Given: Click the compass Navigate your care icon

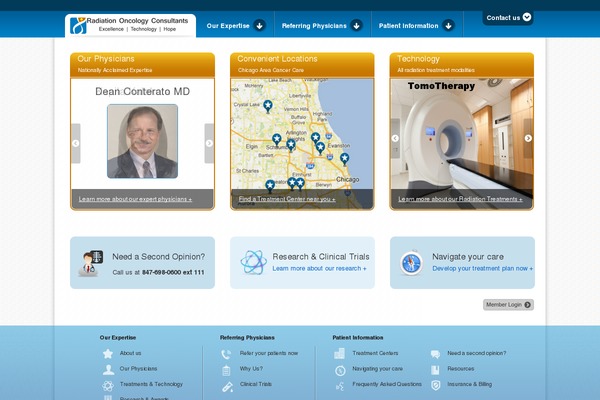Looking at the screenshot, I should [x=411, y=263].
